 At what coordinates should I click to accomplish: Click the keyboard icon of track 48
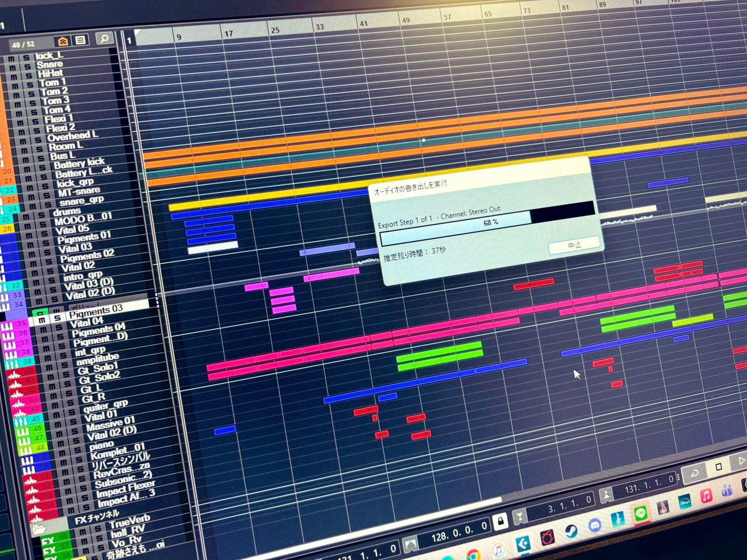[25, 449]
